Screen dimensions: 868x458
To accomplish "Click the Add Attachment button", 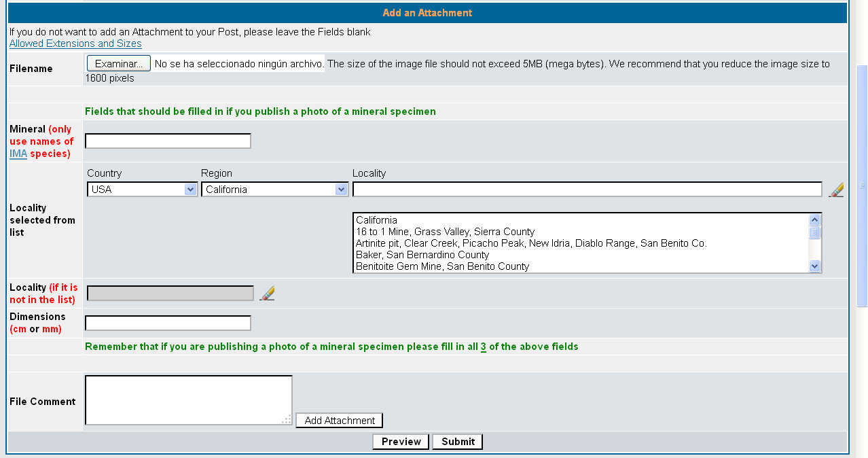I will (340, 420).
